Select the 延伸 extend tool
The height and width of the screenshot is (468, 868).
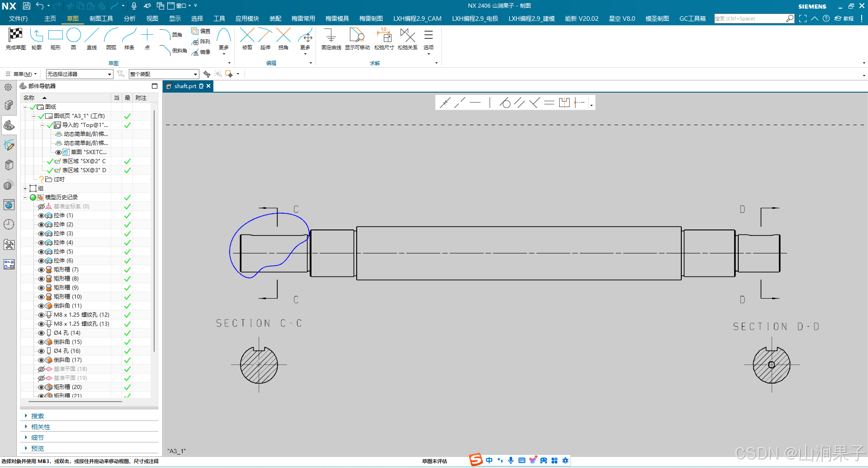pos(265,39)
